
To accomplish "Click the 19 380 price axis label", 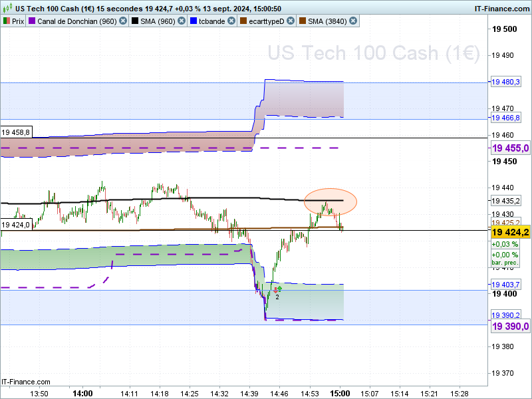I will click(x=503, y=346).
